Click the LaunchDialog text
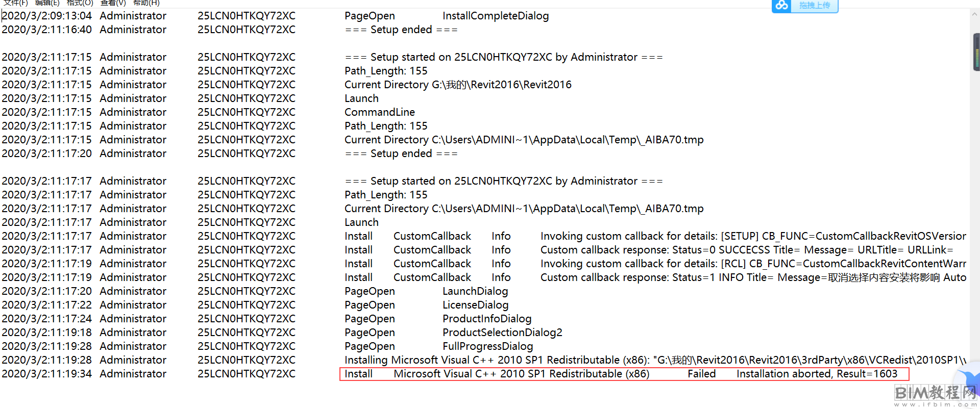Viewport: 980px width, 409px height. click(475, 291)
